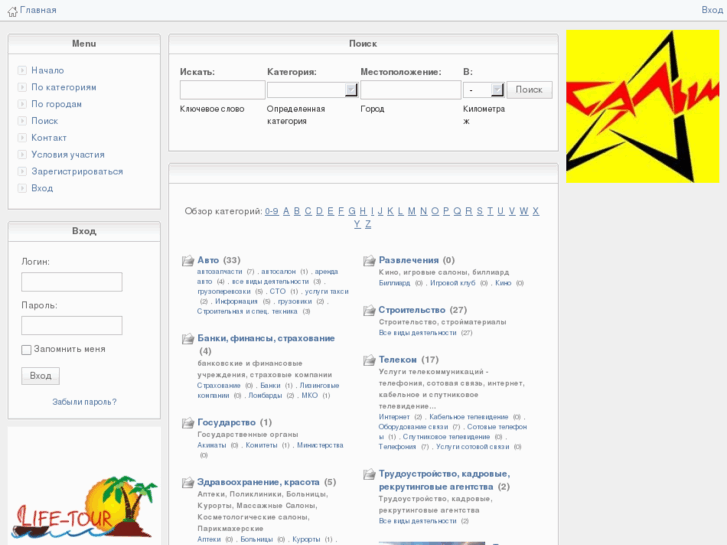The width and height of the screenshot is (727, 545).
Task: Click the folder icon beside Телеком
Action: (x=369, y=360)
